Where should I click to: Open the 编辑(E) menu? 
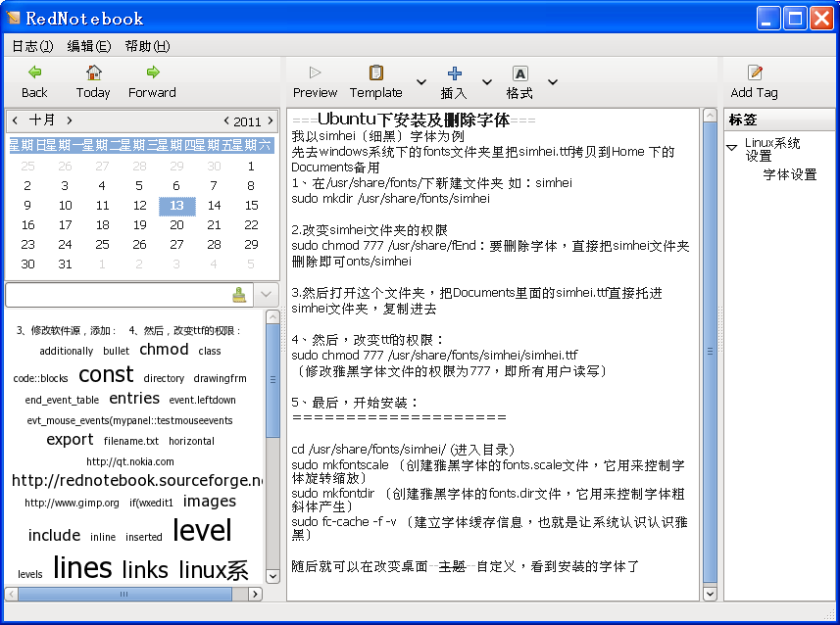click(x=89, y=46)
